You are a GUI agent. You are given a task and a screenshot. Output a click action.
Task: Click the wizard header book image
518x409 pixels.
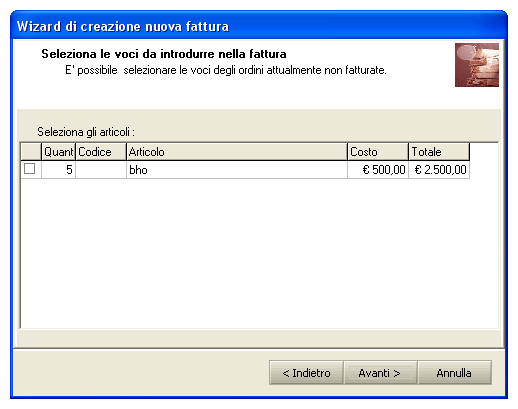click(x=477, y=65)
